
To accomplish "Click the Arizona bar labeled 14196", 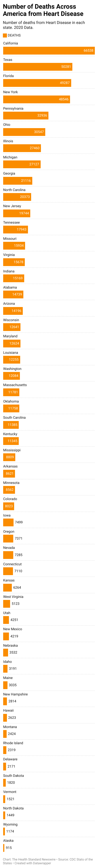I will point(13,311).
